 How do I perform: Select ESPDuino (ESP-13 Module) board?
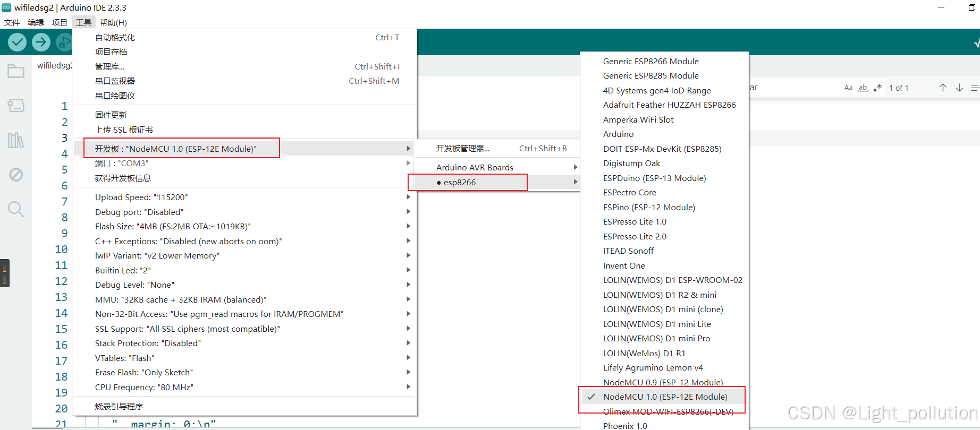tap(664, 178)
